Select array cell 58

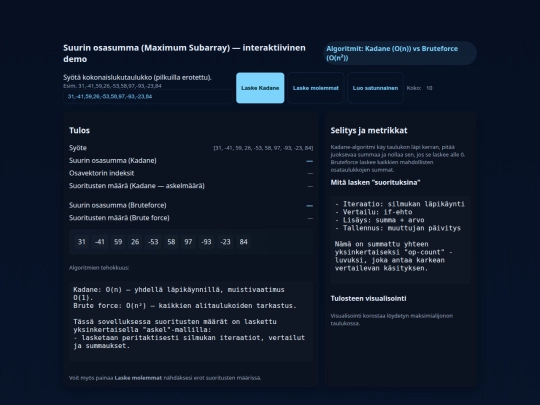tap(171, 242)
